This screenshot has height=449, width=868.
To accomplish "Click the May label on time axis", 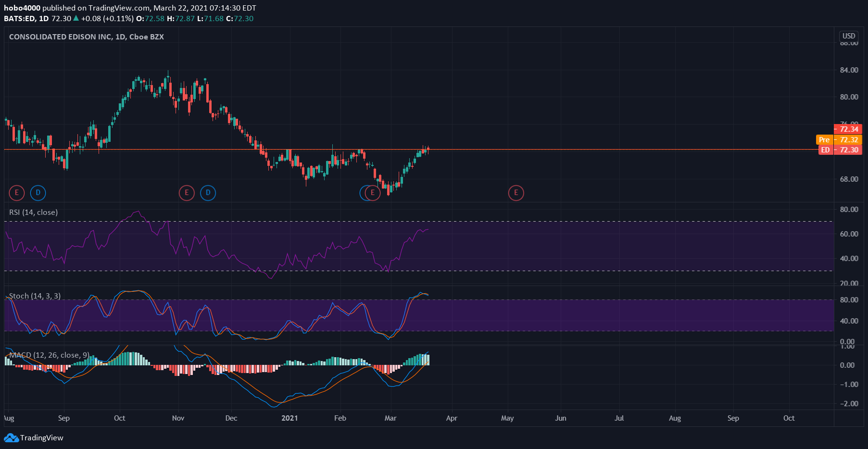I will coord(507,418).
